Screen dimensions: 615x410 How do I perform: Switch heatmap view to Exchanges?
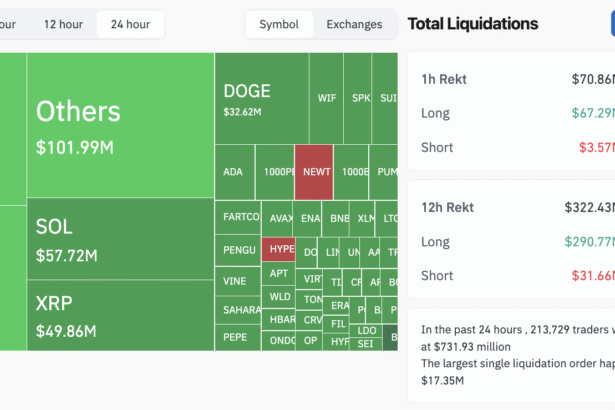click(x=354, y=24)
